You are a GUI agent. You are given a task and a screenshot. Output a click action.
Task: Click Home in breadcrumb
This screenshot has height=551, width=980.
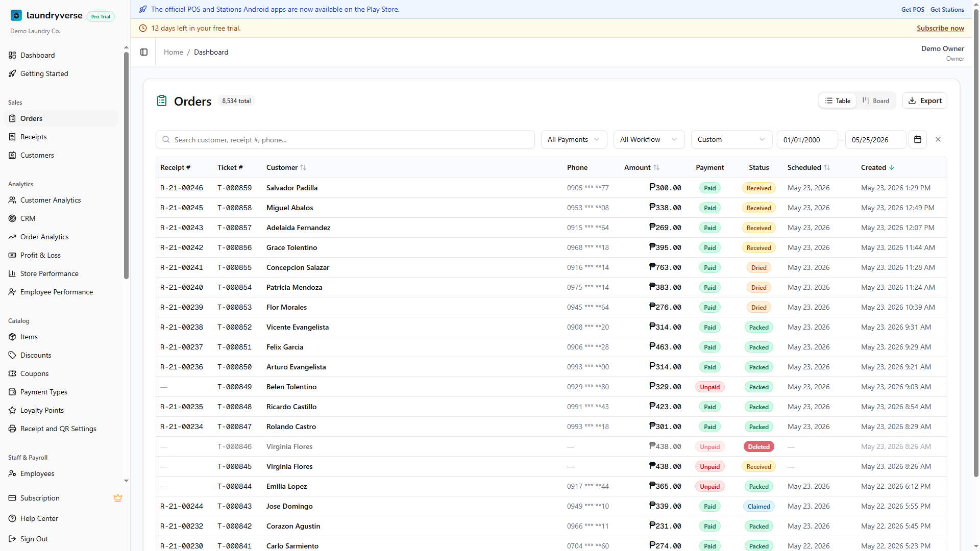tap(173, 52)
